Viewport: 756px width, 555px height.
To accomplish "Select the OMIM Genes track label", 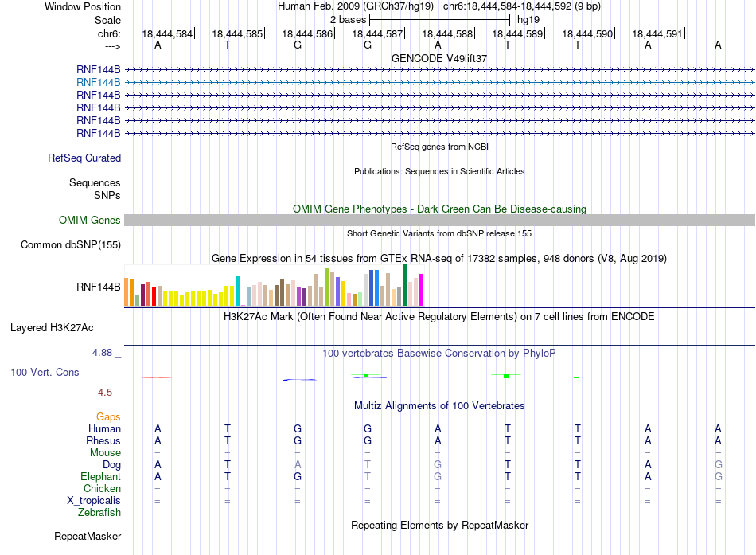I will pyautogui.click(x=89, y=220).
